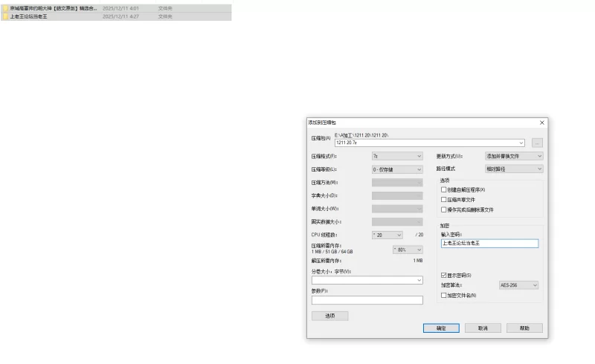Viewport: 595px width, 364px height.
Task: Click into the 输入密码 password field
Action: coord(489,244)
